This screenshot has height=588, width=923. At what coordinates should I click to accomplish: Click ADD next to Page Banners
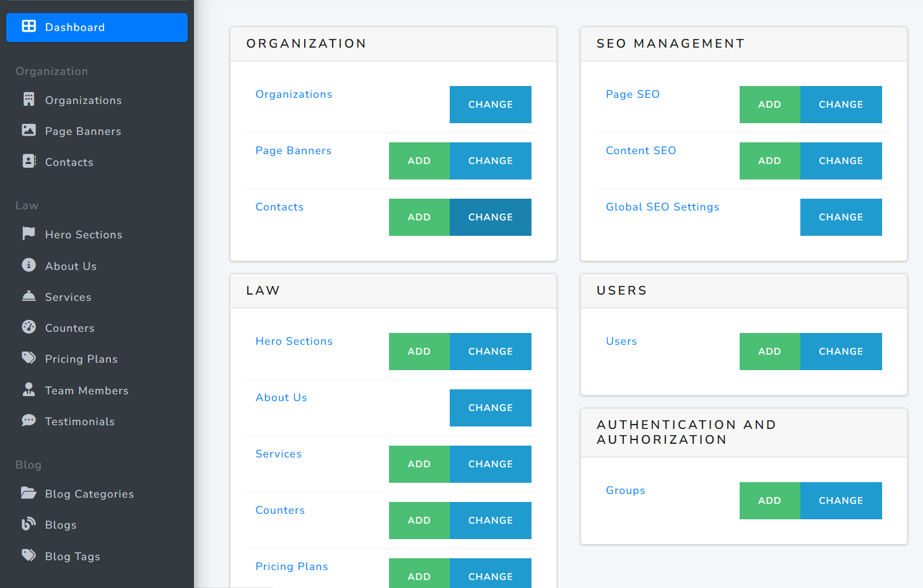tap(419, 160)
